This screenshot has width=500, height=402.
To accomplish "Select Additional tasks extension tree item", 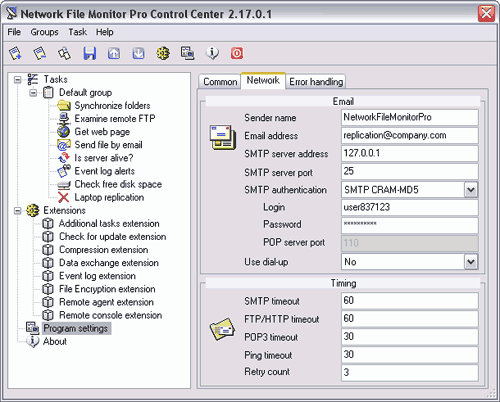I will (109, 224).
